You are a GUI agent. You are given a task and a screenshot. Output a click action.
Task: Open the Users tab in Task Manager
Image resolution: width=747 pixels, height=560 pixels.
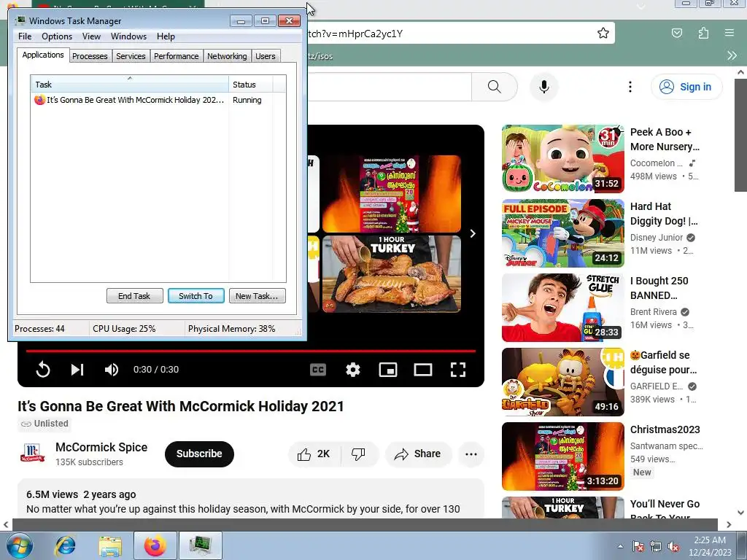point(266,56)
